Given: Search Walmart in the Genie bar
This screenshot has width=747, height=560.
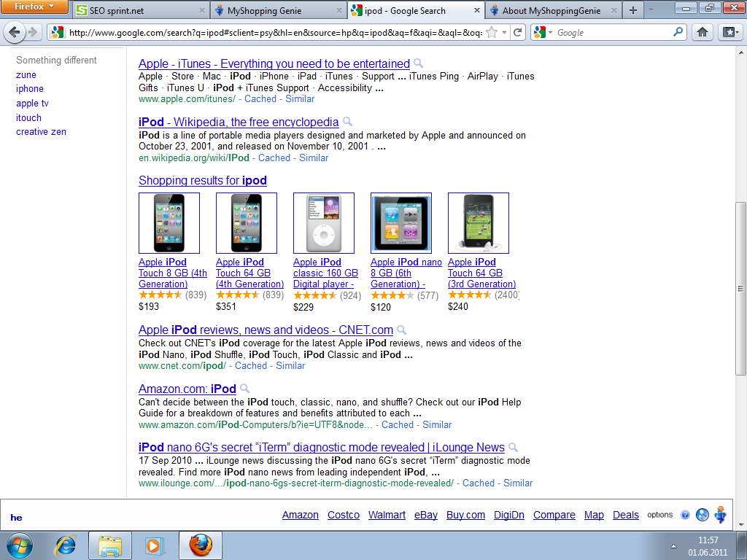Looking at the screenshot, I should [387, 515].
